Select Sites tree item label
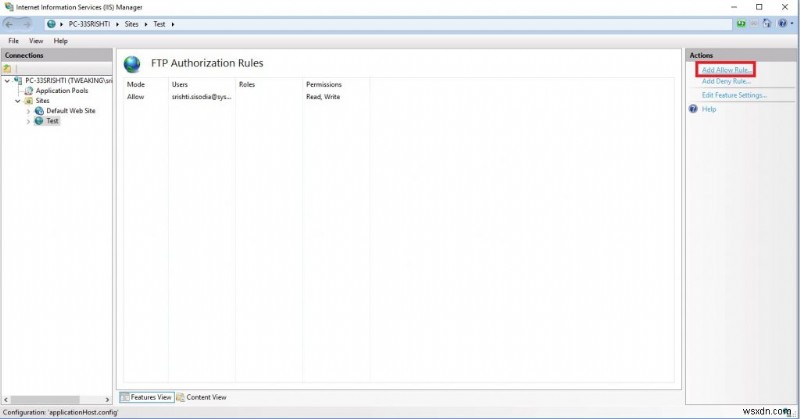 (42, 101)
